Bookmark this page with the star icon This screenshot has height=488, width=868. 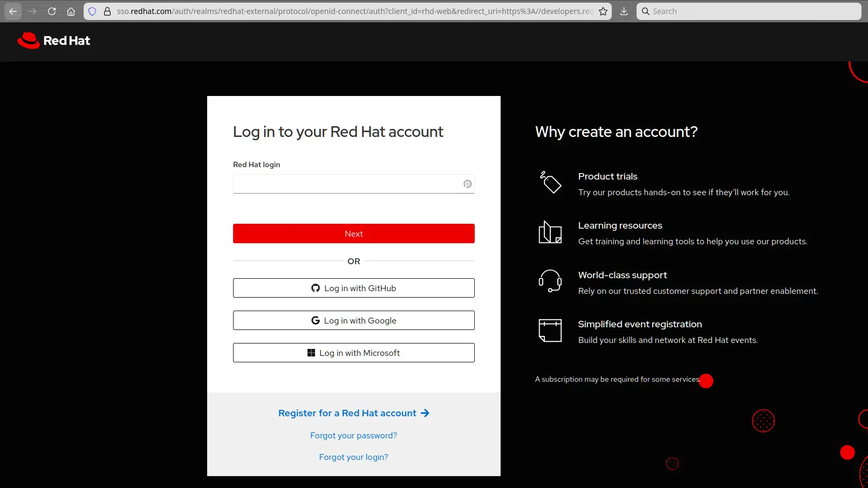[603, 11]
